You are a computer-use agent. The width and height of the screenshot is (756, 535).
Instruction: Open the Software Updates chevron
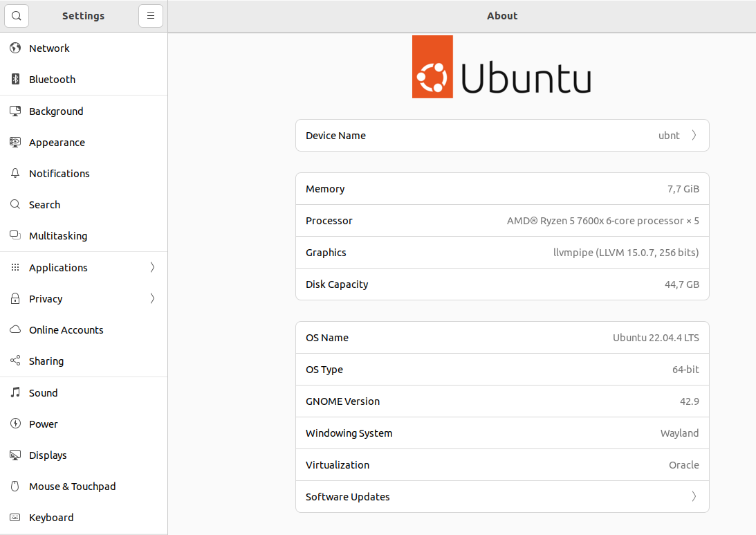click(x=694, y=496)
